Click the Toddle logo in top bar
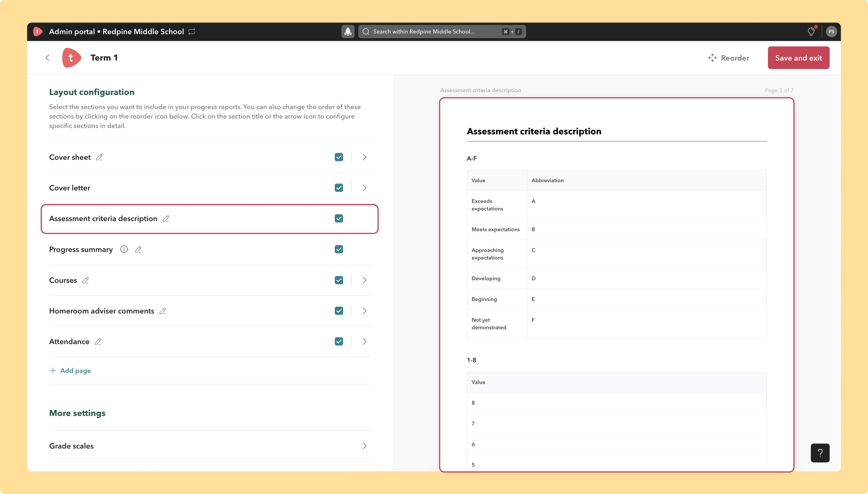Viewport: 868px width, 494px height. (38, 32)
